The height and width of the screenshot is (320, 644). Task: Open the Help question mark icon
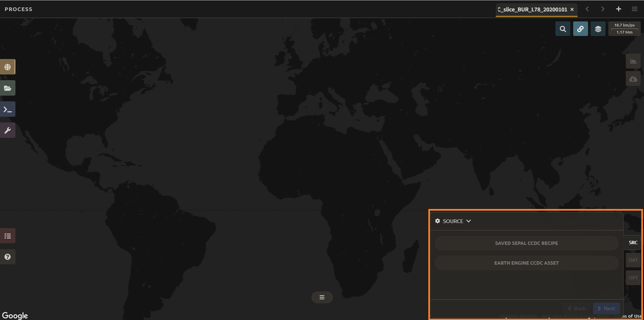pos(7,257)
